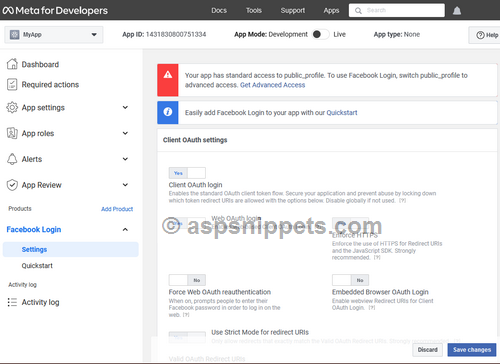Expand the Alerts chevron
500x364 pixels.
tap(125, 159)
